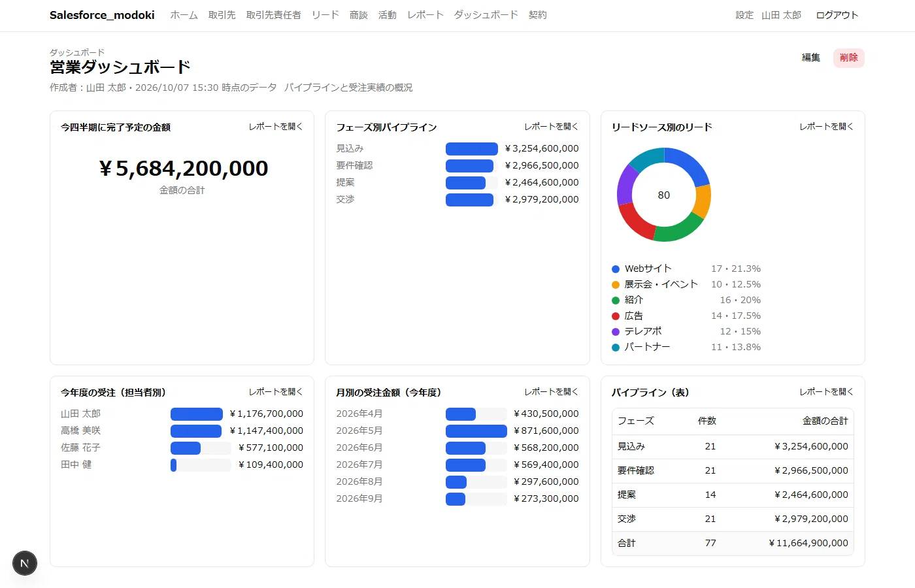The height and width of the screenshot is (588, 915).
Task: Open the Next.js dev tools N badge
Action: (x=25, y=563)
